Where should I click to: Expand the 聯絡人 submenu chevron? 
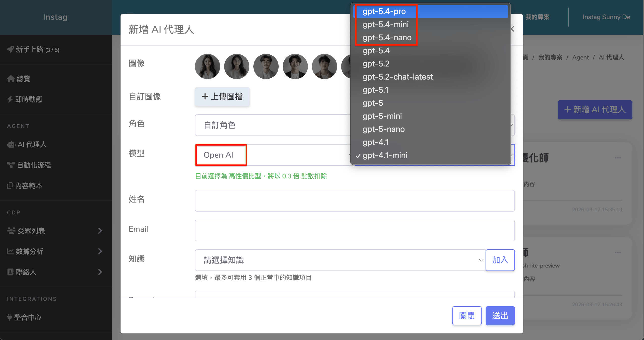point(100,272)
